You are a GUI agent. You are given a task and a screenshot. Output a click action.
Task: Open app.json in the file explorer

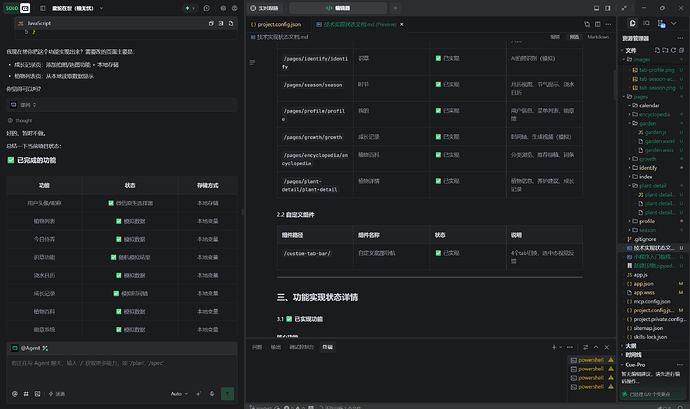pos(643,284)
